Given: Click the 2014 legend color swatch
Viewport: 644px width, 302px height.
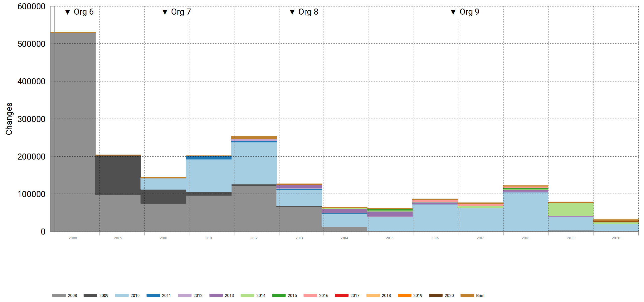Looking at the screenshot, I should 247,295.
